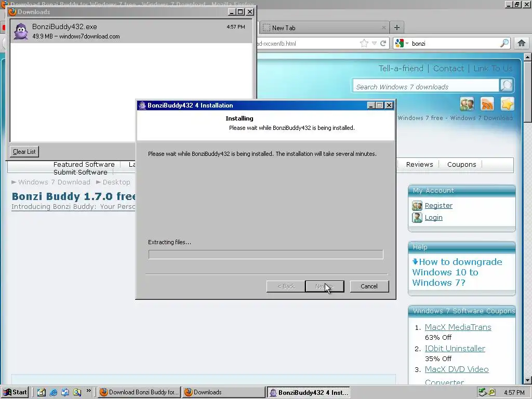Click the magnifier icon in Firefox search box
532x399 pixels.
(504, 43)
